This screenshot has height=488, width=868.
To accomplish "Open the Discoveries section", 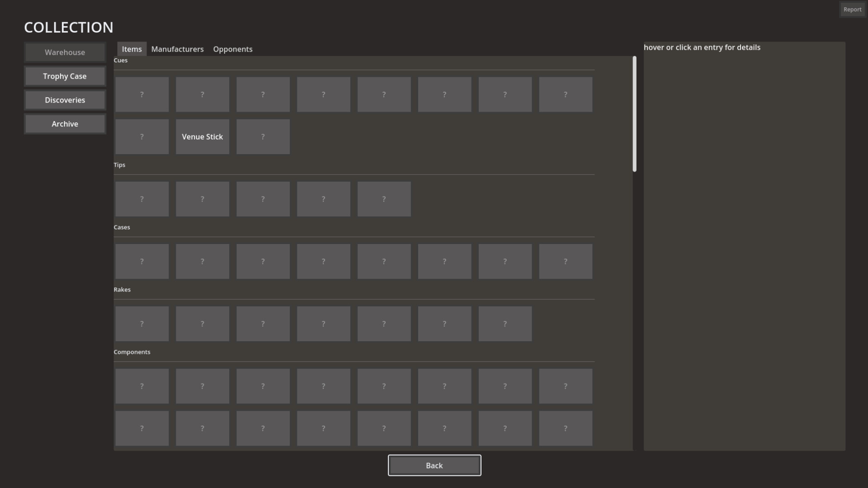I will [65, 100].
